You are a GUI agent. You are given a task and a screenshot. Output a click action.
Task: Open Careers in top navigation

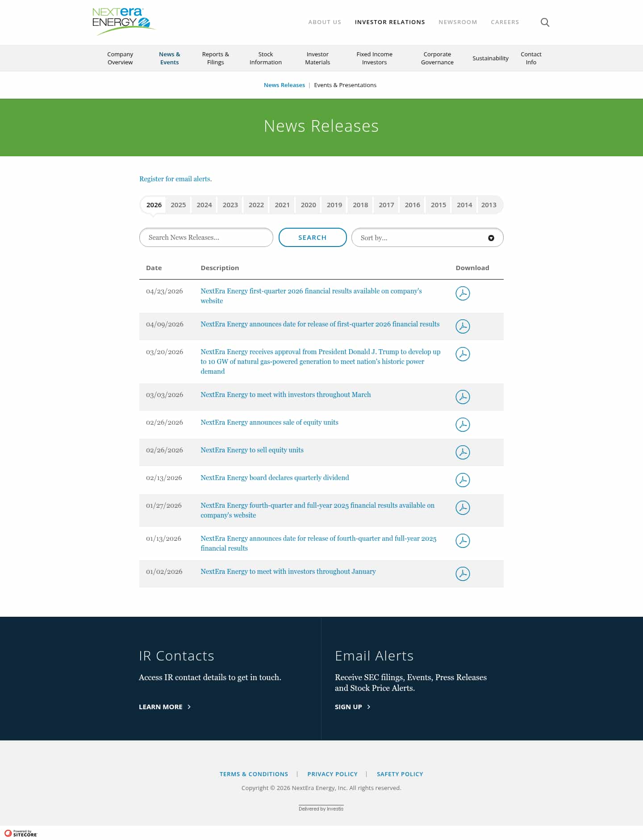point(505,22)
